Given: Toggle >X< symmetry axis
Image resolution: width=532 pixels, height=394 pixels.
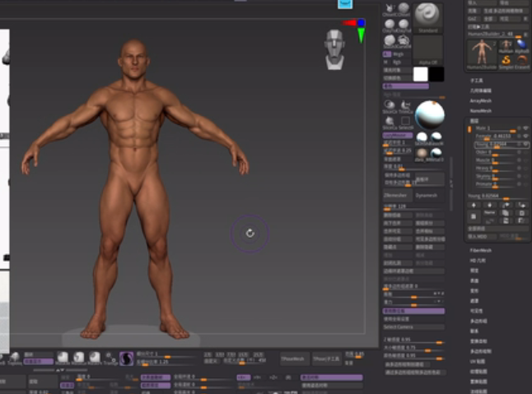Looking at the screenshot, I should pos(243,378).
